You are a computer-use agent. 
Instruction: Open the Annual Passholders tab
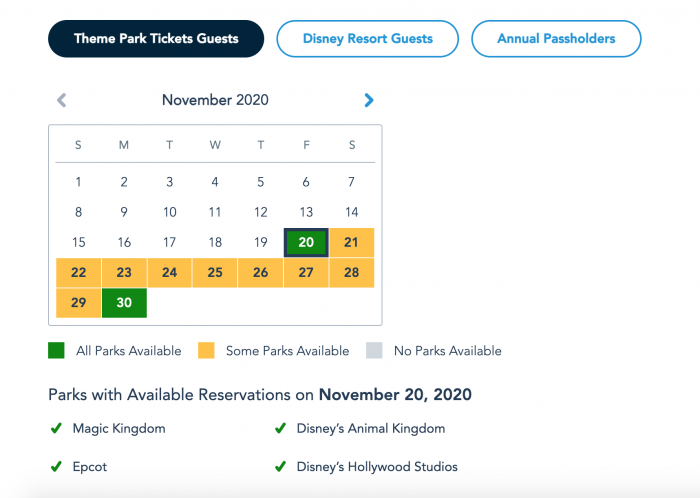(556, 38)
